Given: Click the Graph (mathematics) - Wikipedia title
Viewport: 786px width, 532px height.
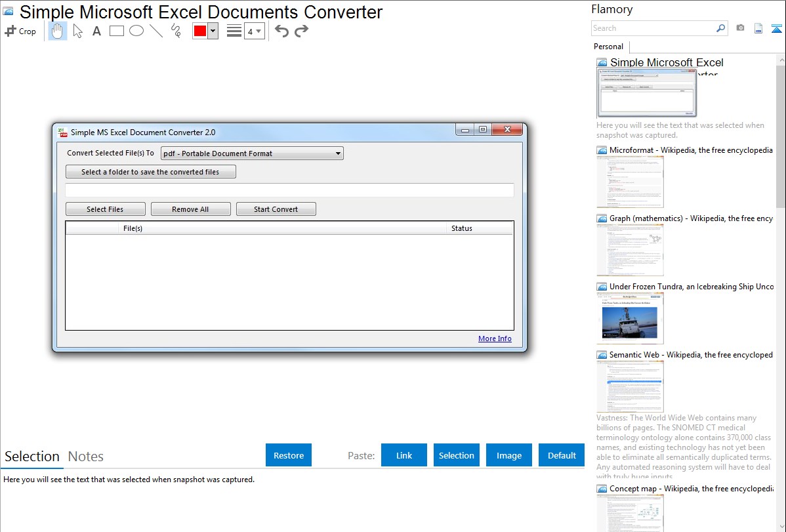Looking at the screenshot, I should (x=691, y=218).
